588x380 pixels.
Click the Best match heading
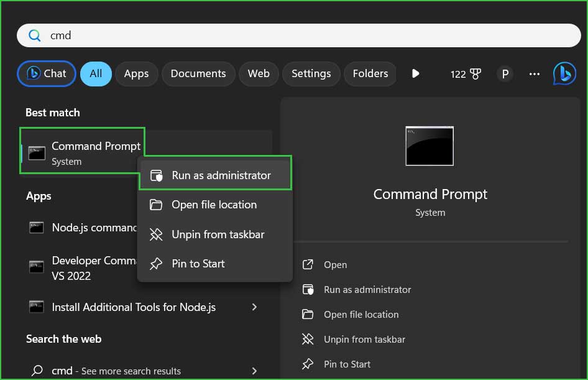tap(52, 113)
